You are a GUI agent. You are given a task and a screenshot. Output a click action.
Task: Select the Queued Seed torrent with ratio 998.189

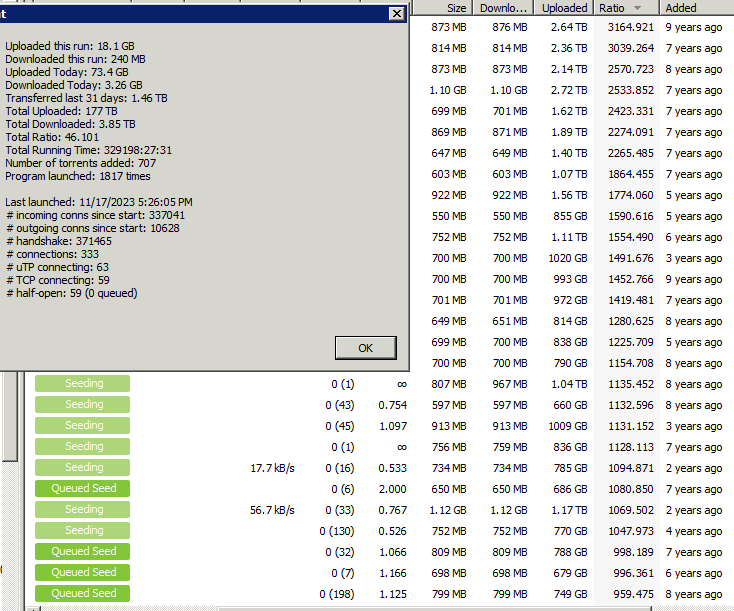point(83,552)
